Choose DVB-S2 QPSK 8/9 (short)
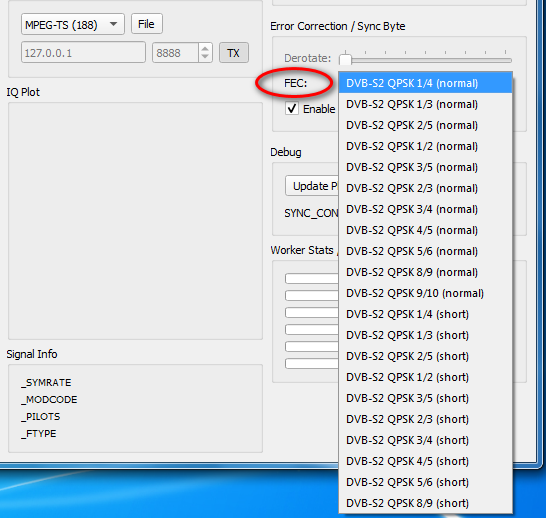546x518 pixels. pyautogui.click(x=425, y=503)
